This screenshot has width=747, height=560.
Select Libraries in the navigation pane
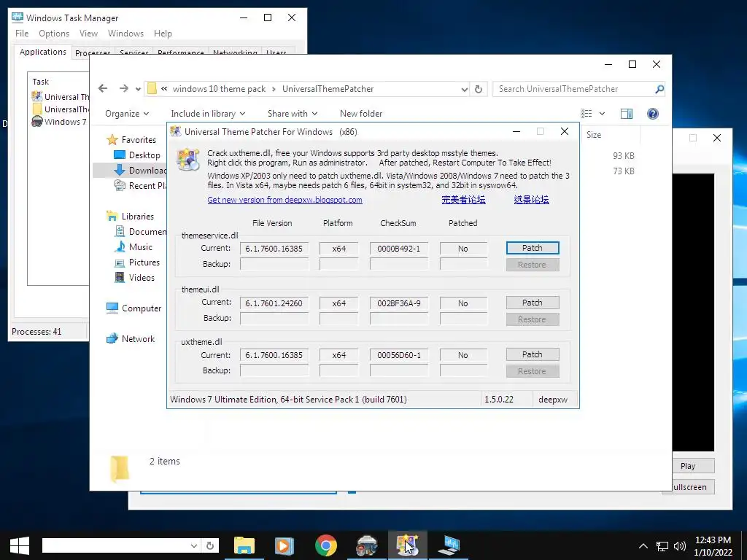[131, 216]
